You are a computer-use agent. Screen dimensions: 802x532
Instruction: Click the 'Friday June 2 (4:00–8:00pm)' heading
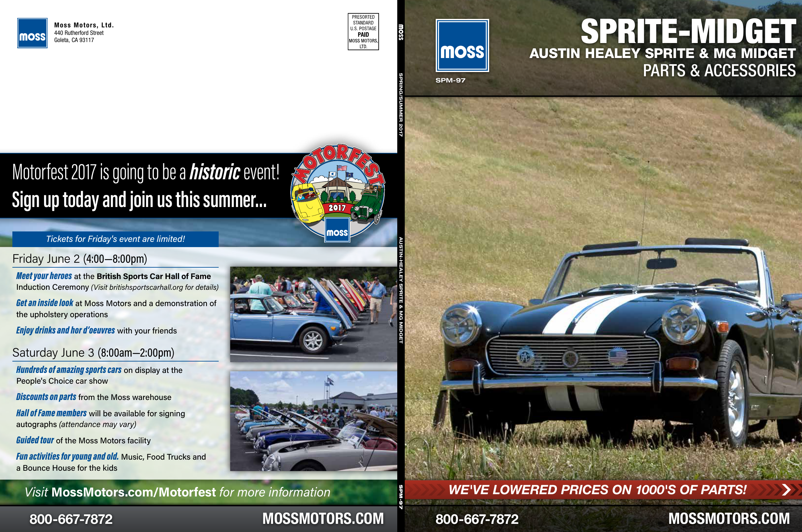pyautogui.click(x=80, y=259)
